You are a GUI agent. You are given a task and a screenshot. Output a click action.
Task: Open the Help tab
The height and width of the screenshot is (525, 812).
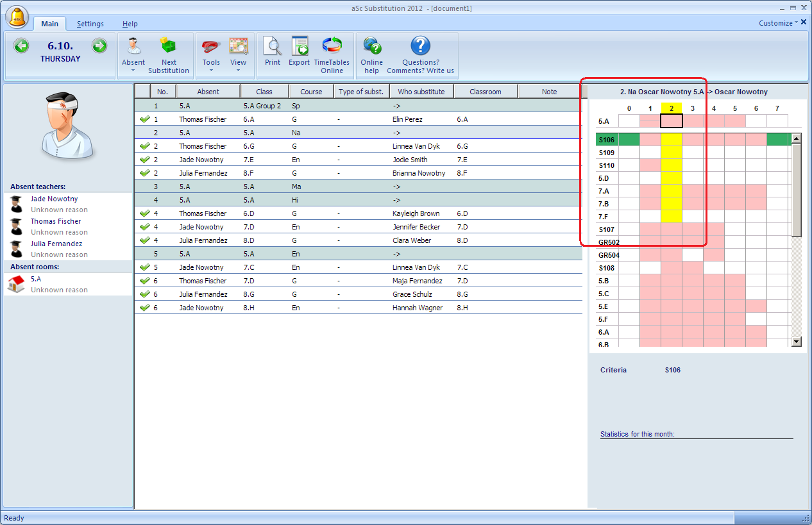point(130,24)
